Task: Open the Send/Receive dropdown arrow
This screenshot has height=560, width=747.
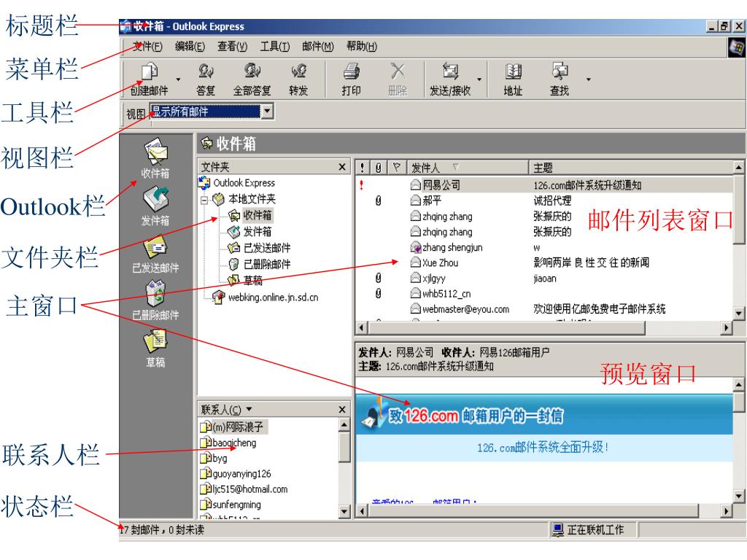Action: 479,79
